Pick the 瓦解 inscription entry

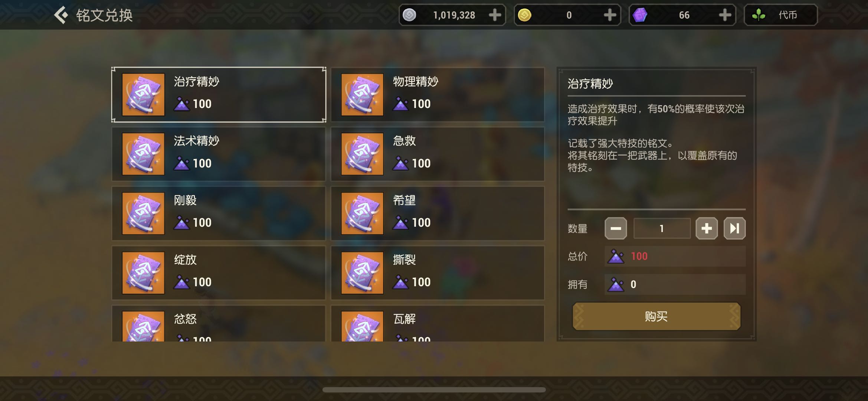(x=438, y=323)
